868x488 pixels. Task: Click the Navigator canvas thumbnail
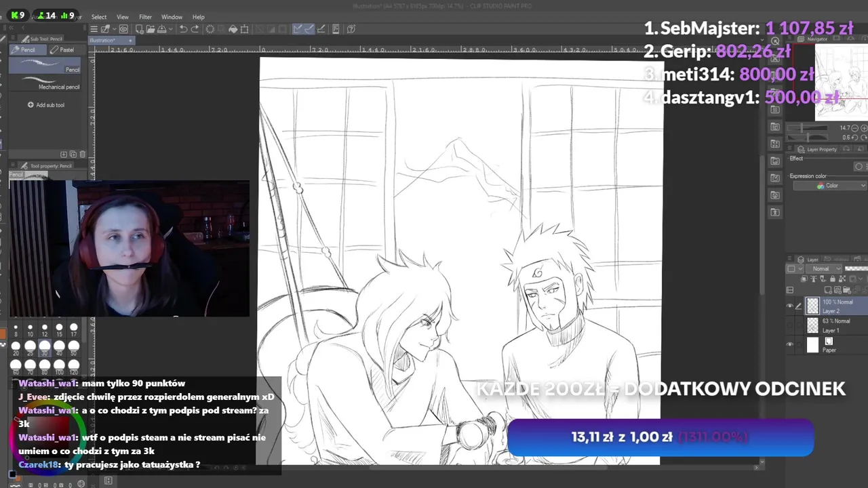click(841, 81)
